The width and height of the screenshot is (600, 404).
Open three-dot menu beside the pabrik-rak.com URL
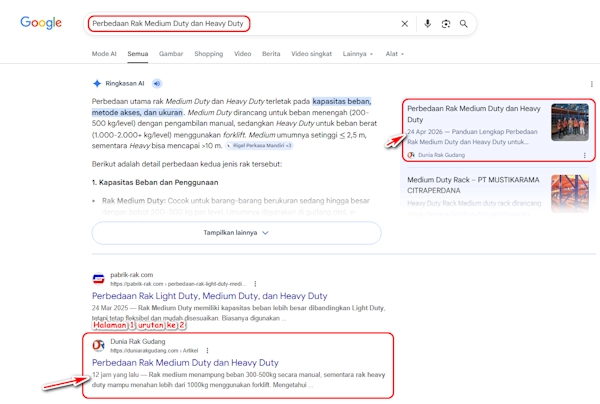[255, 284]
